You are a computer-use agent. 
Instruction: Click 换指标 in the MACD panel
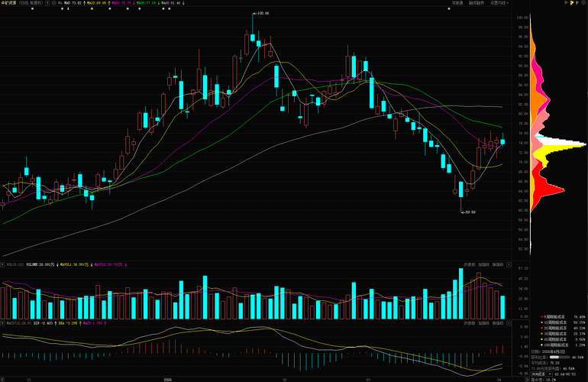498,323
